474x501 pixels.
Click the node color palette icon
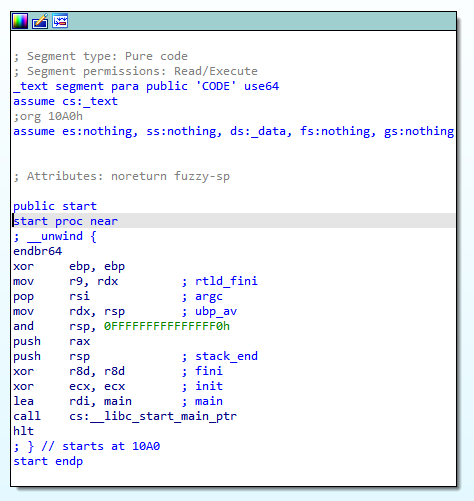tap(20, 22)
